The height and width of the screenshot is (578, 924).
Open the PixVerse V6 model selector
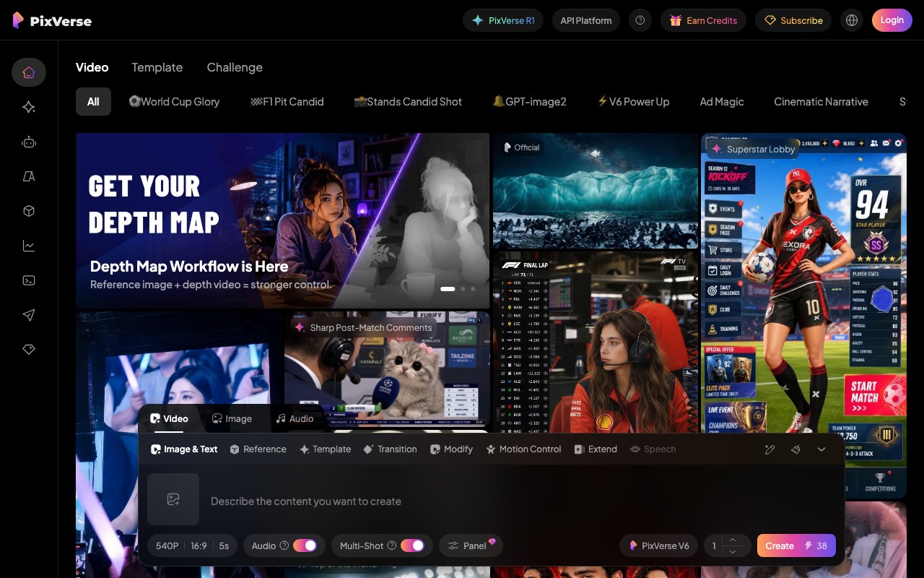click(659, 545)
